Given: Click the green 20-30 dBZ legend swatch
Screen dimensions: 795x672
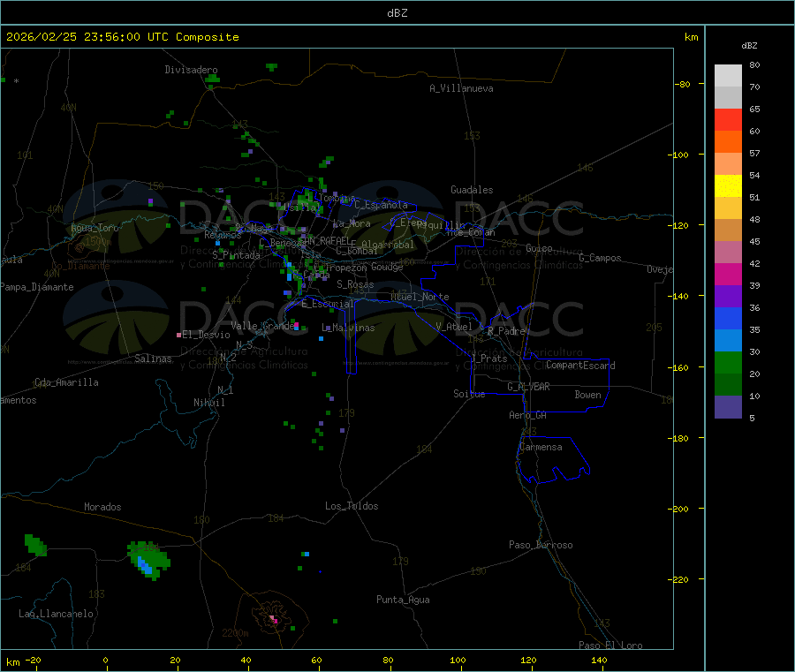Looking at the screenshot, I should (728, 362).
